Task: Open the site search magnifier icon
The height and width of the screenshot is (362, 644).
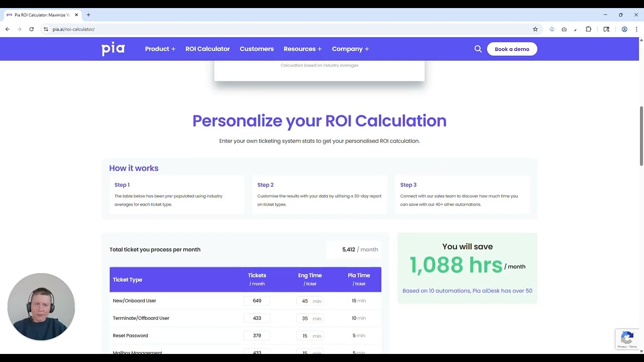Action: (x=478, y=49)
